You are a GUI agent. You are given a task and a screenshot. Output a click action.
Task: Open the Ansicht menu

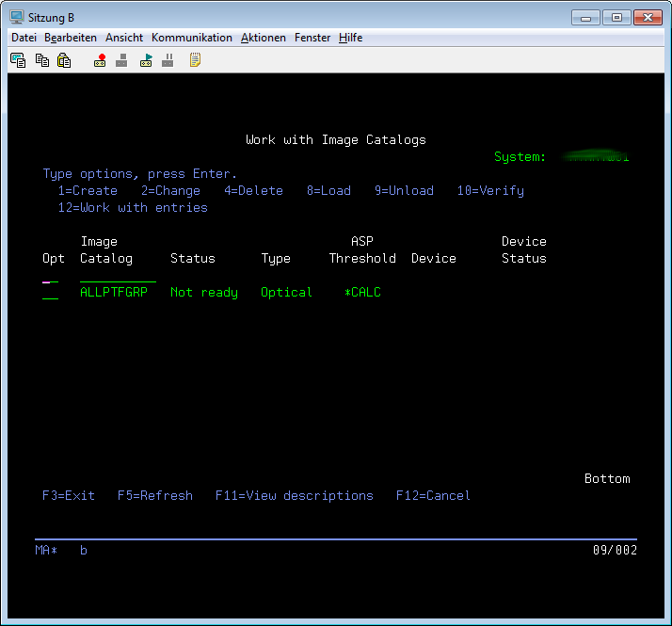pos(124,38)
